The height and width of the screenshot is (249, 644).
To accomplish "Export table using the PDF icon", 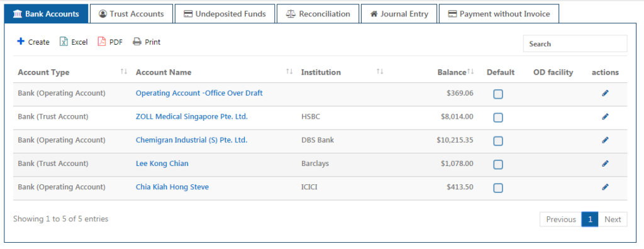I will [x=101, y=41].
